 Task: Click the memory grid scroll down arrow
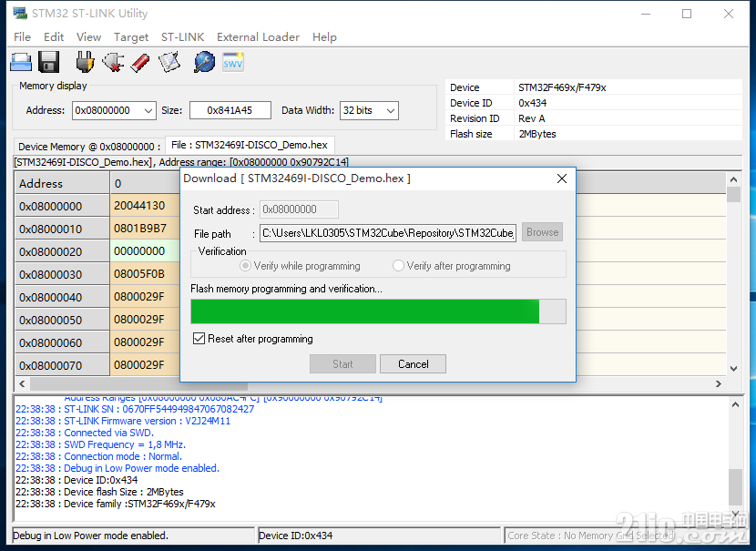(733, 369)
